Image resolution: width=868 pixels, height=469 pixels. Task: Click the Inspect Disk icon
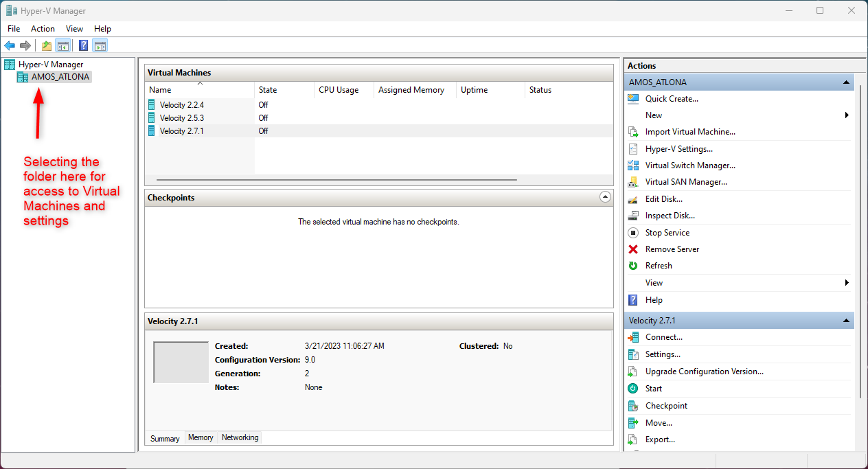tap(633, 216)
